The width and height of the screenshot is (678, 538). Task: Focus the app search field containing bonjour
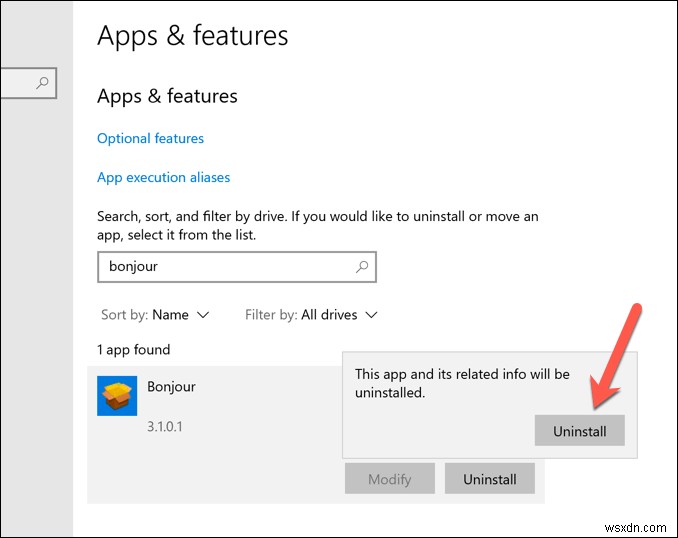click(237, 267)
